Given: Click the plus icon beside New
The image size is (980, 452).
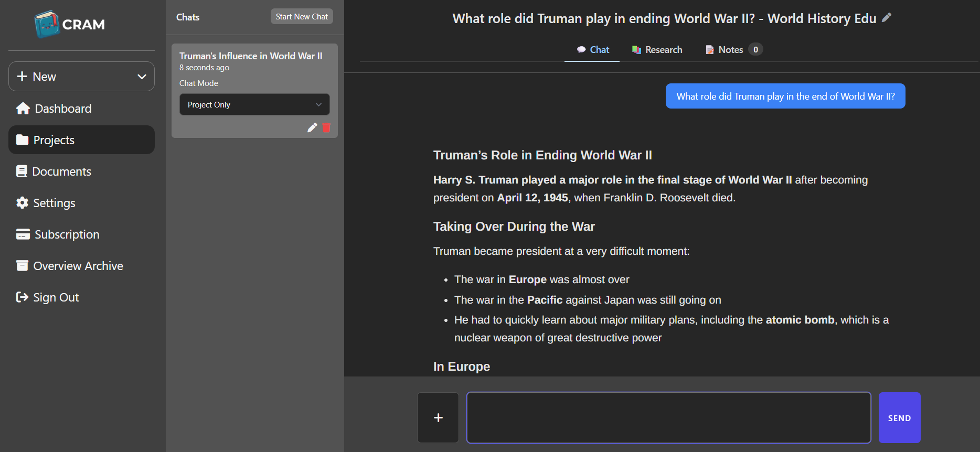Looking at the screenshot, I should coord(22,77).
